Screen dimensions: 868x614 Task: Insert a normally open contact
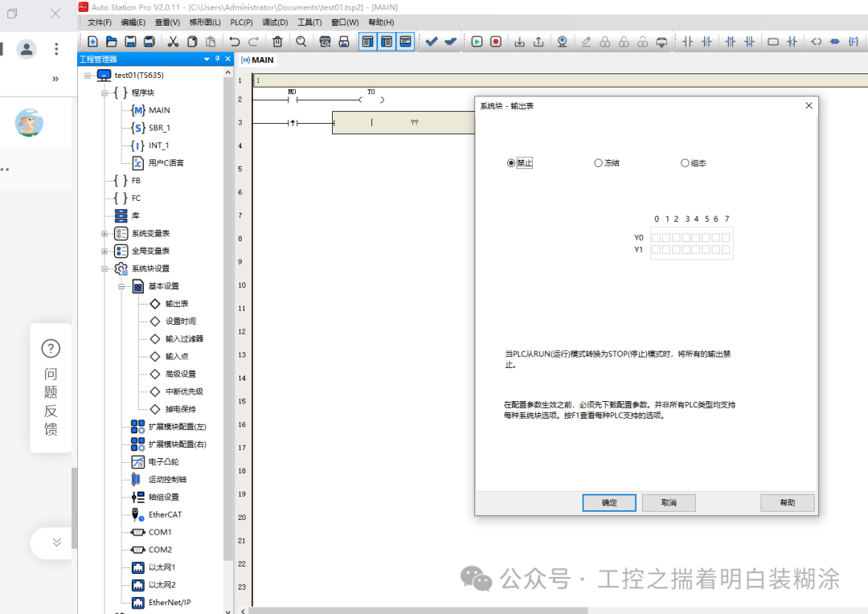687,42
